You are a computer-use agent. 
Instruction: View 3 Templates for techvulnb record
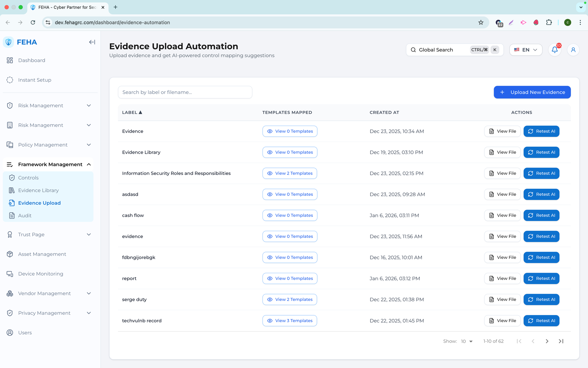[x=290, y=321]
